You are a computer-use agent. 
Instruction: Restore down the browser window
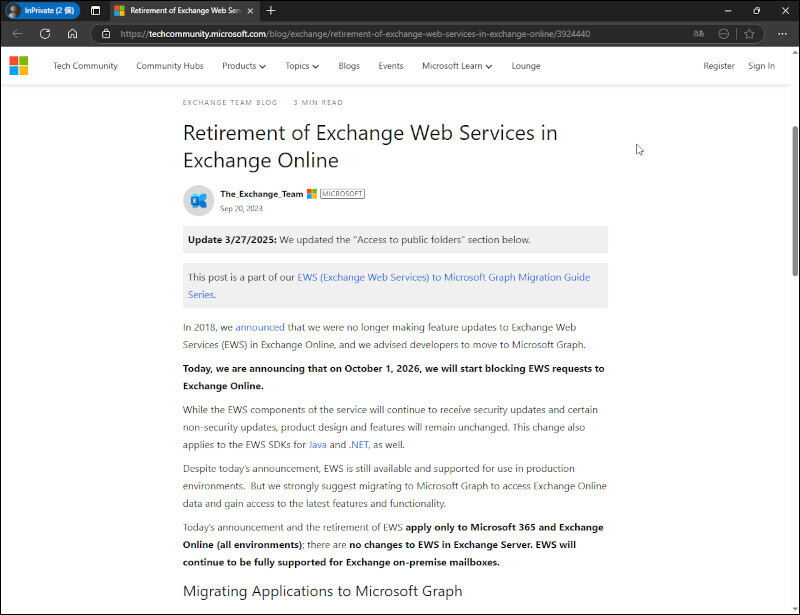coord(757,10)
